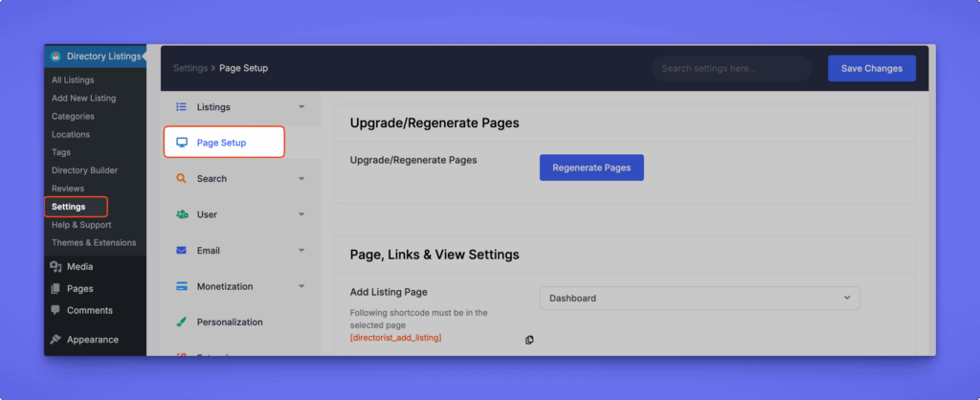The height and width of the screenshot is (400, 980).
Task: Open the Appearance admin menu
Action: [92, 340]
